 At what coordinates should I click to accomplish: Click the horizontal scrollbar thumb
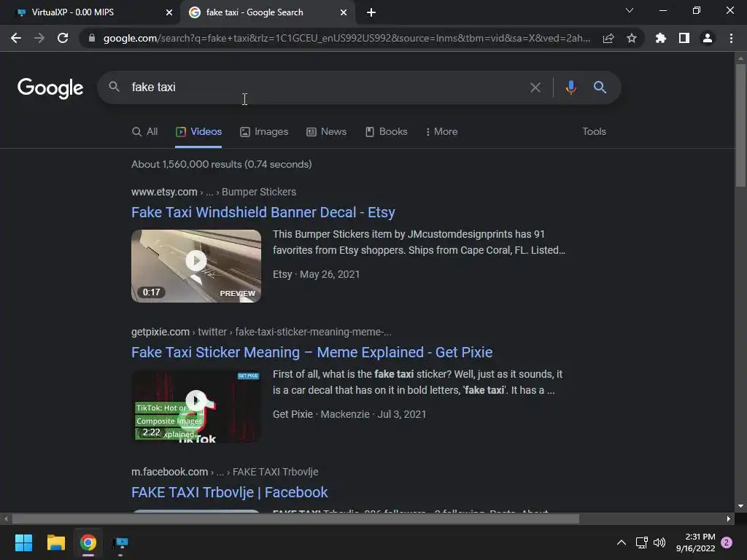(295, 519)
